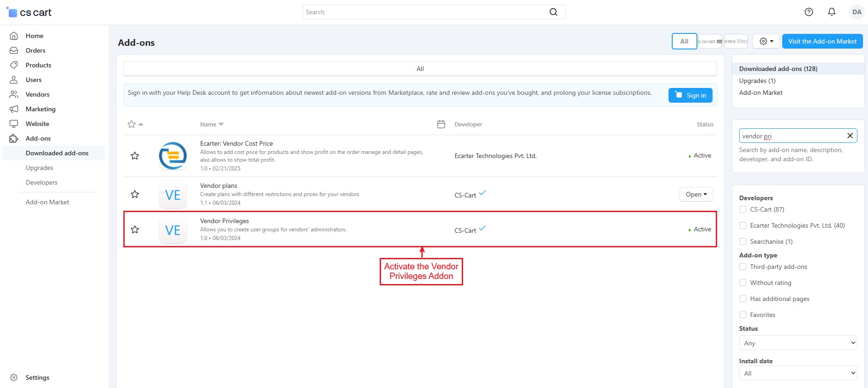Viewport: 868px width, 388px height.
Task: Star the Ecarter Vendor Cost Price add-on
Action: point(135,156)
